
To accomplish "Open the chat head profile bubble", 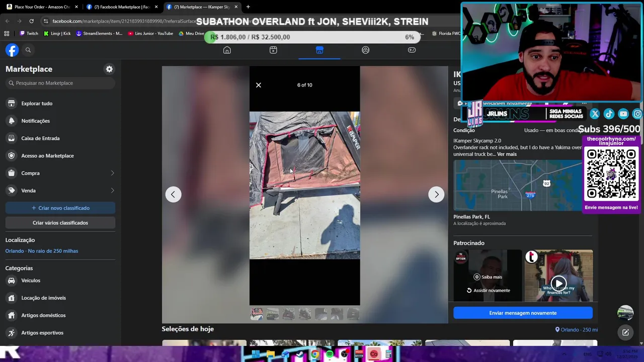I will pyautogui.click(x=625, y=313).
